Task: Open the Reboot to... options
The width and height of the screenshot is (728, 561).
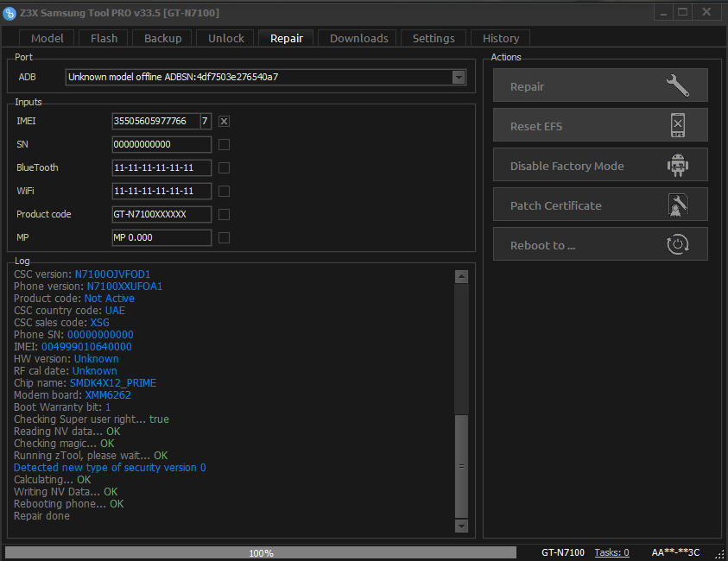Action: pos(600,244)
